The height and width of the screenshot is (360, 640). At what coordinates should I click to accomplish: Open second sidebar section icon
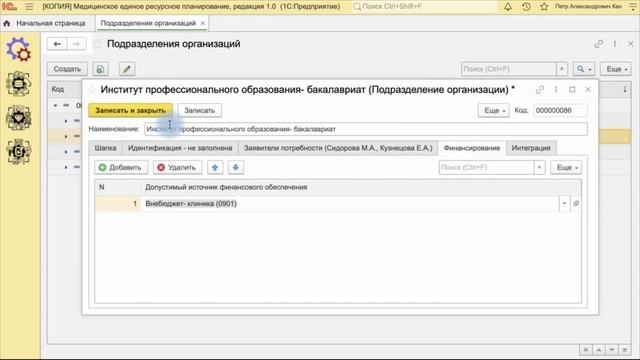19,83
